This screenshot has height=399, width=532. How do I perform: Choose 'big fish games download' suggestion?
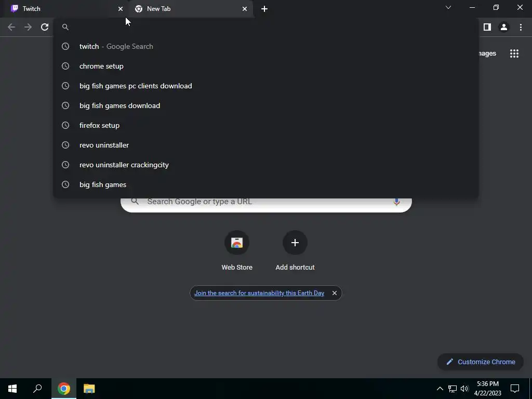click(x=265, y=105)
